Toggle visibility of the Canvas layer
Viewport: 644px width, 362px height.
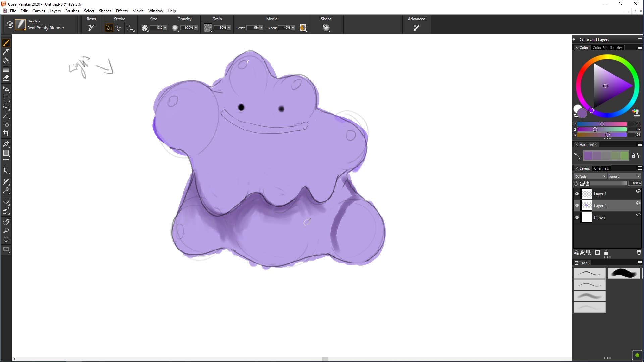[577, 218]
